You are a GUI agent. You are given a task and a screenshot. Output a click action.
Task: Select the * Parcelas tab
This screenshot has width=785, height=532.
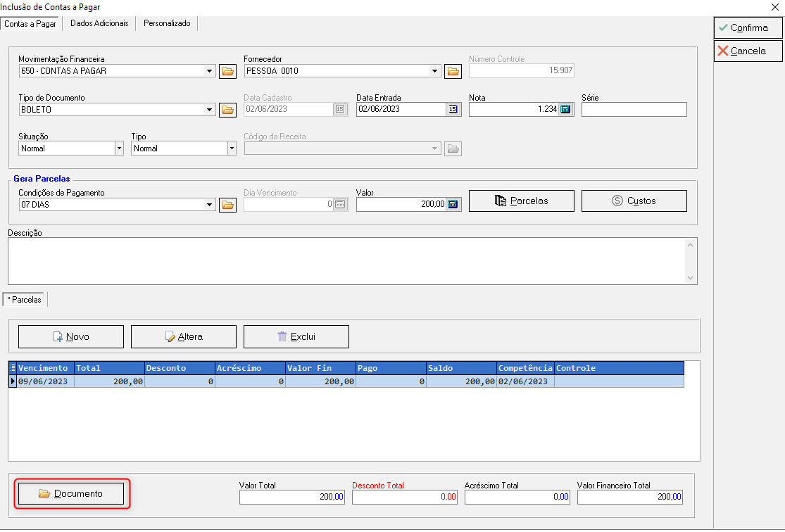point(24,299)
